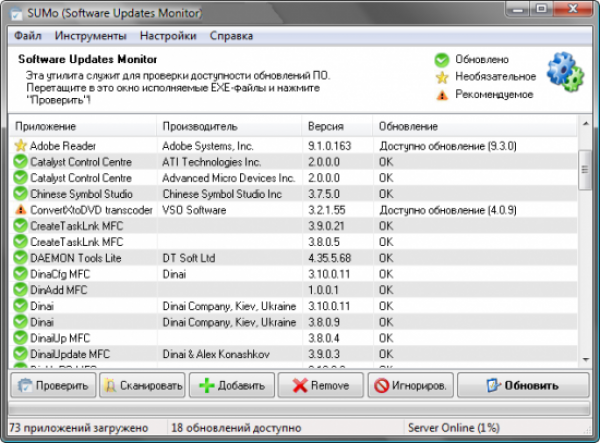Screen dimensions: 600x443
Task: Open the Файл menu
Action: (x=28, y=36)
